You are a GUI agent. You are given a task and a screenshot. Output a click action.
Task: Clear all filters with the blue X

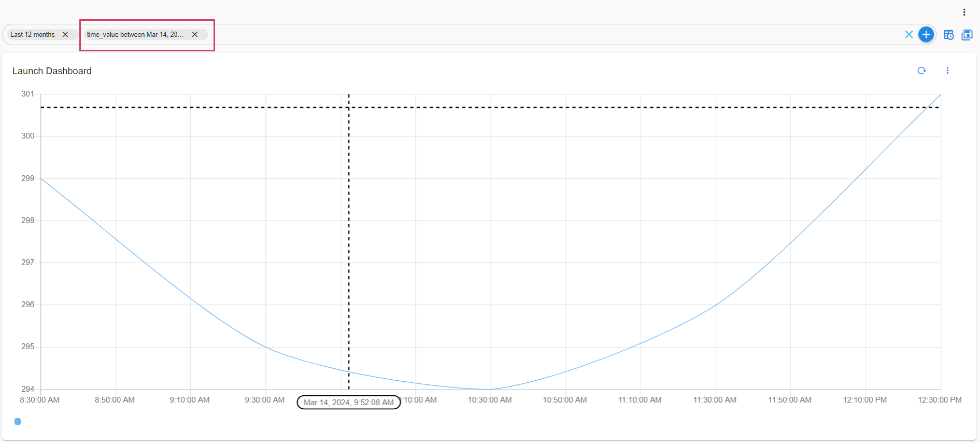pyautogui.click(x=908, y=35)
